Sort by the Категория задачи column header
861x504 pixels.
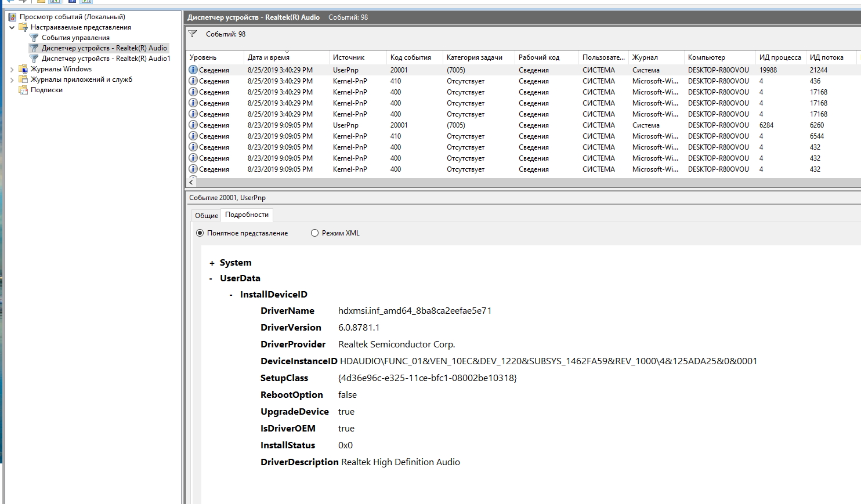coord(479,57)
